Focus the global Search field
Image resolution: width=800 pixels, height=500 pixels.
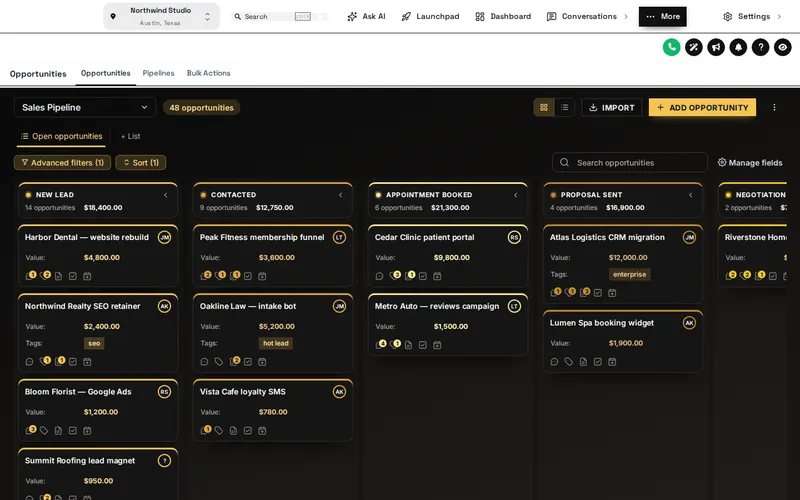[x=280, y=16]
